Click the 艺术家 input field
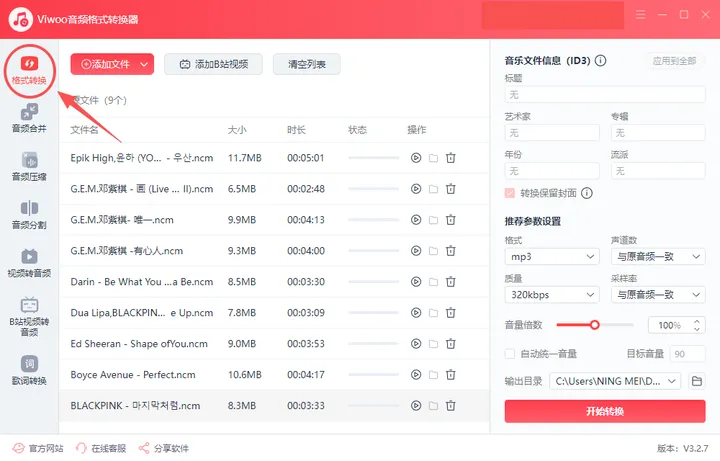The image size is (720, 461). 552,133
